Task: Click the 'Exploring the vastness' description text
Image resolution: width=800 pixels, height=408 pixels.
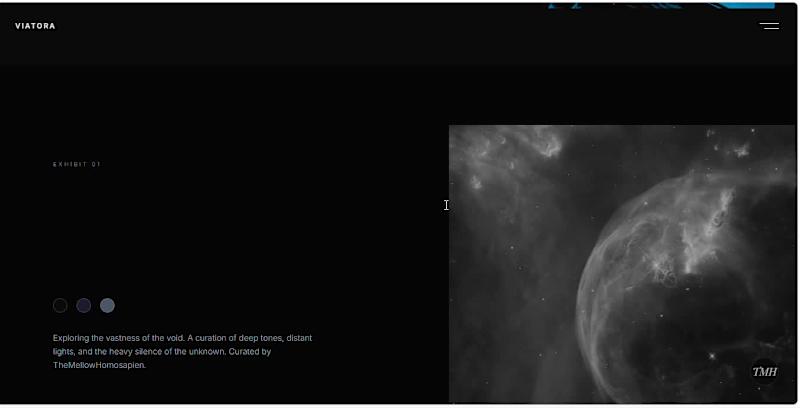Action: 182,351
